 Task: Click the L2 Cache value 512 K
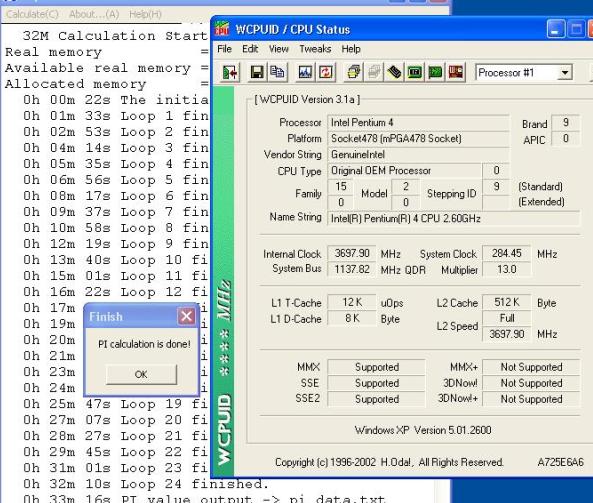point(507,302)
